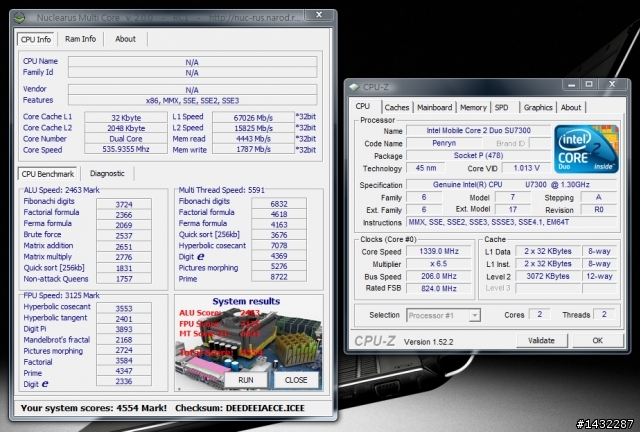Viewport: 640px width, 432px height.
Task: Close the Nuclearus Multi Core window
Action: (x=319, y=15)
